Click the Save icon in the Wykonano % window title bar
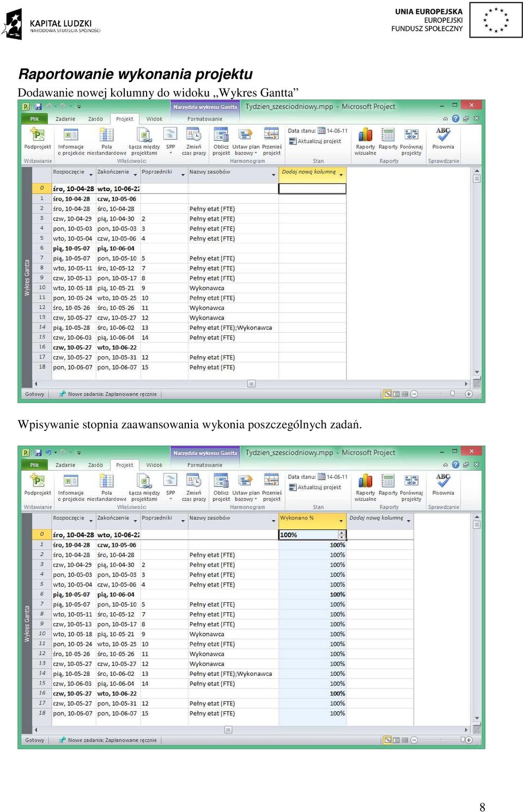Image resolution: width=523 pixels, height=812 pixels. pyautogui.click(x=38, y=453)
